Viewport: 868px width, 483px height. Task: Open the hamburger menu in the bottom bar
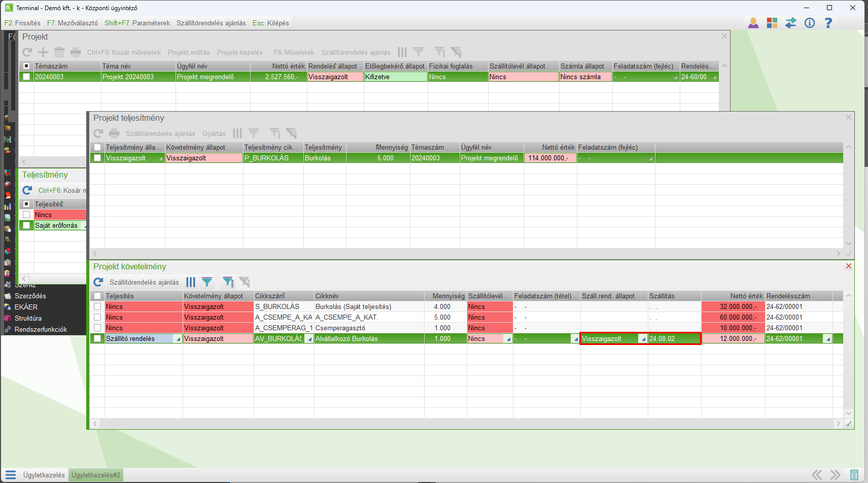[x=11, y=475]
